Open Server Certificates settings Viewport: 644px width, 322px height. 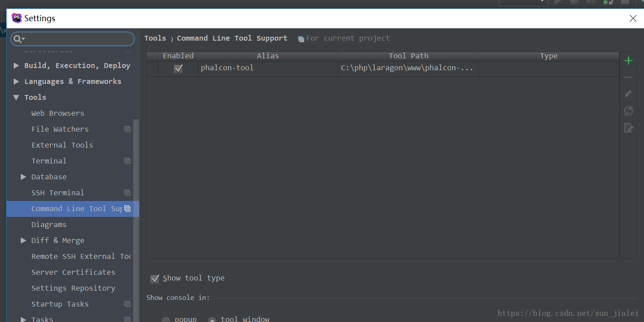click(73, 272)
